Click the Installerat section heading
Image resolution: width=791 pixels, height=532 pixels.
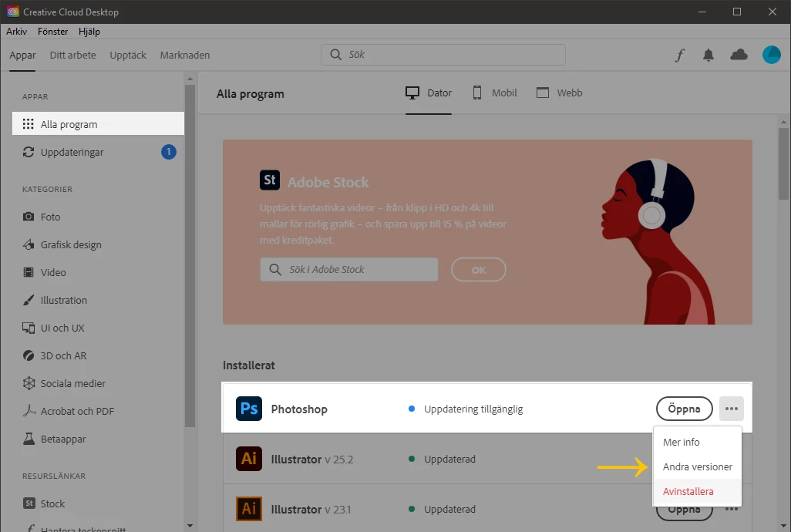coord(249,365)
